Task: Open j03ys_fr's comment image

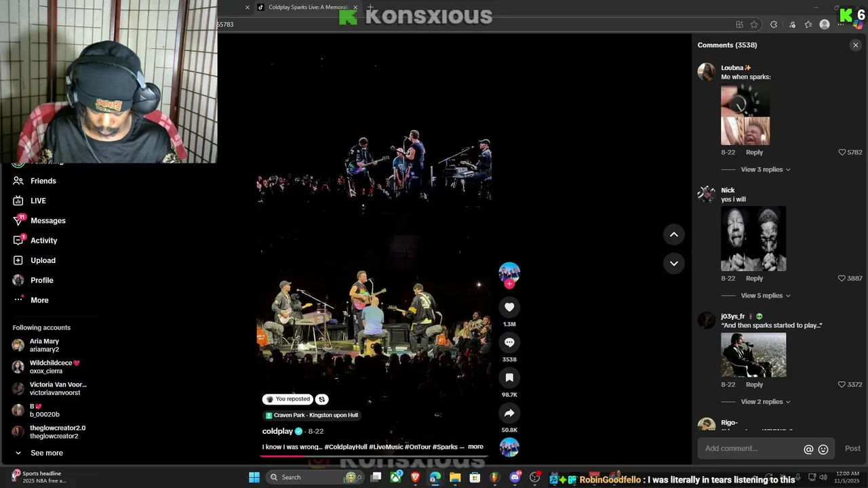Action: point(753,354)
